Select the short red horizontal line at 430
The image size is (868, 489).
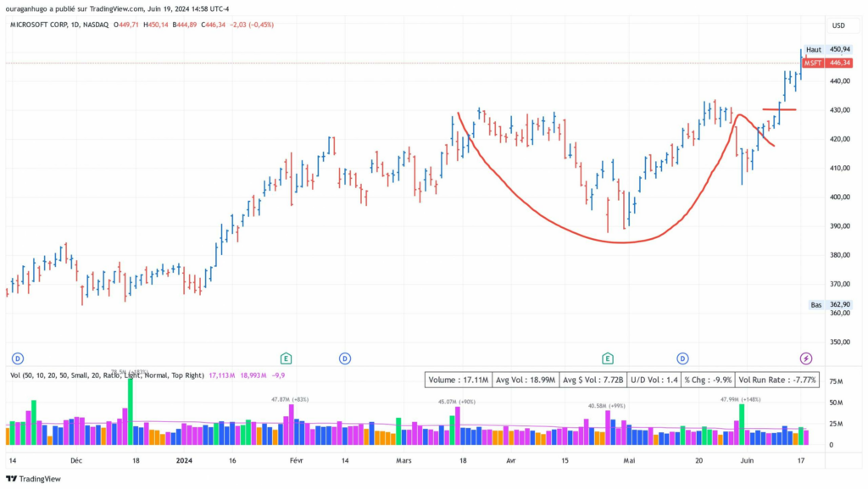pyautogui.click(x=779, y=109)
